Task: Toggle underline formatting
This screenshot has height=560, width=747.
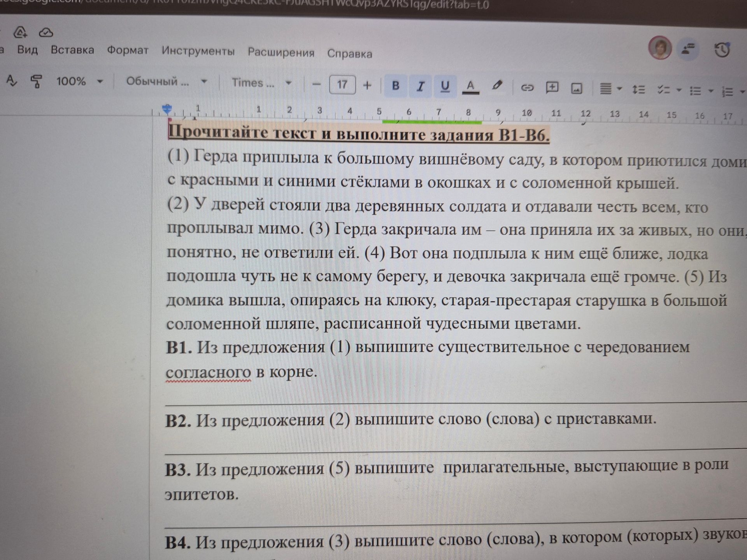Action: tap(445, 86)
